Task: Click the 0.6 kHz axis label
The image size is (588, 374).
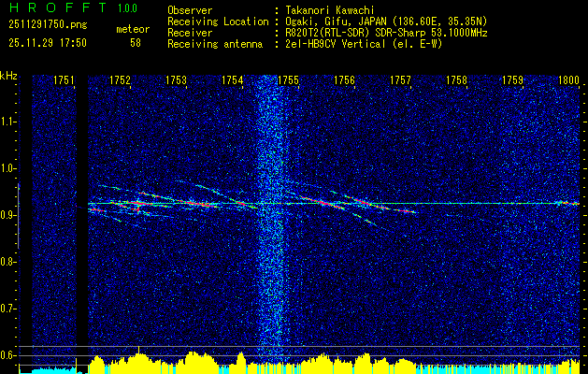Action: pyautogui.click(x=7, y=355)
